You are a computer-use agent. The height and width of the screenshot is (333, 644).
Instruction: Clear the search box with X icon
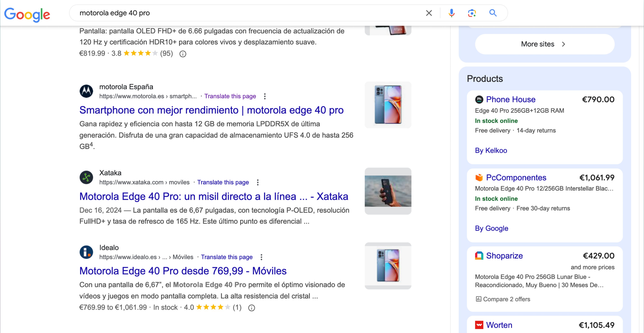point(429,13)
